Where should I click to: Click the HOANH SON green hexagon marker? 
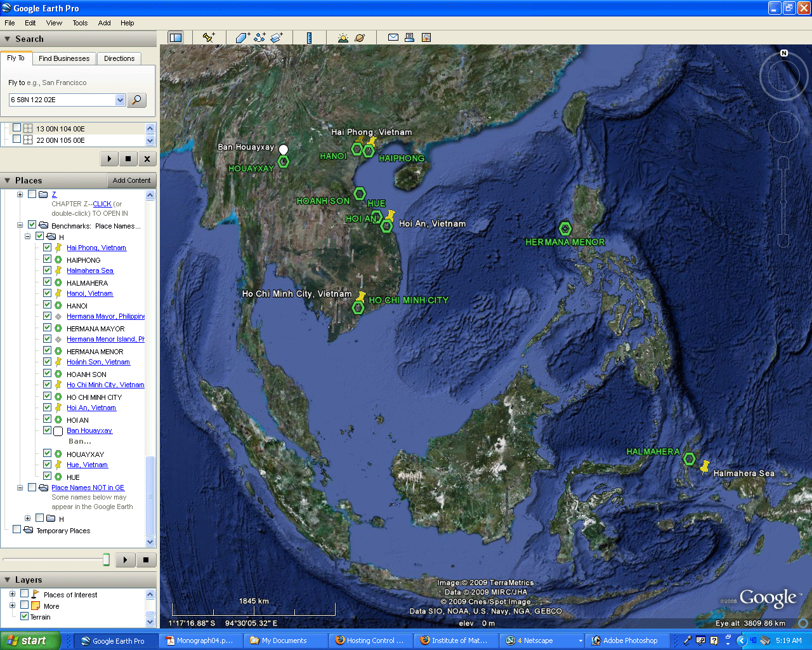click(360, 194)
